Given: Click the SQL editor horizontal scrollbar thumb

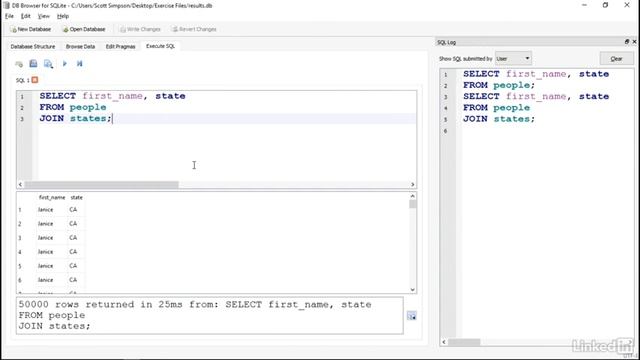Looking at the screenshot, I should [101, 184].
